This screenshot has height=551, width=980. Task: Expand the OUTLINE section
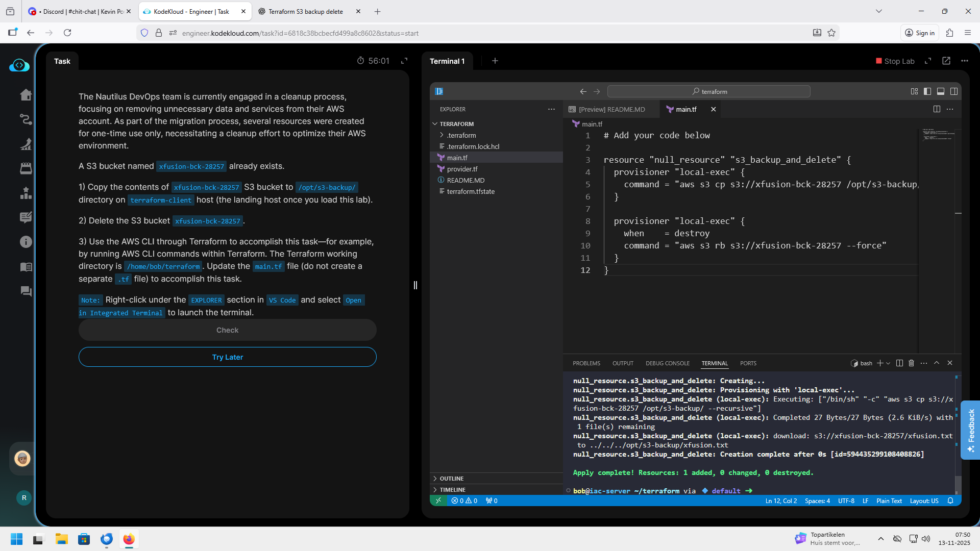pyautogui.click(x=452, y=479)
